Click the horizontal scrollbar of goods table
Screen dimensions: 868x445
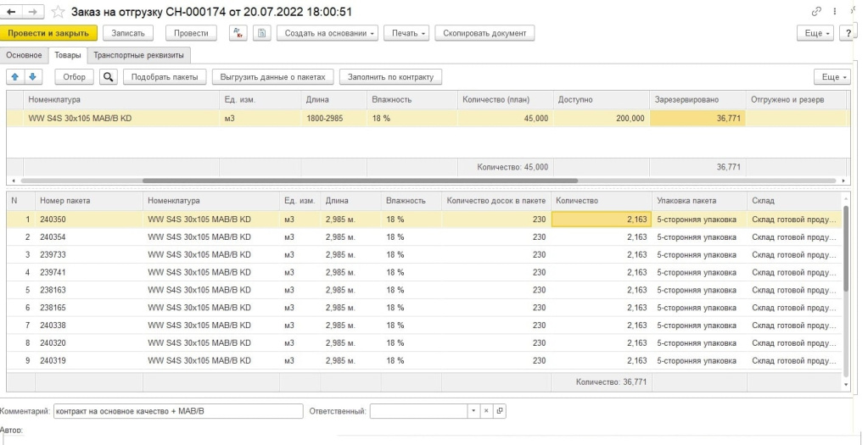click(360, 181)
